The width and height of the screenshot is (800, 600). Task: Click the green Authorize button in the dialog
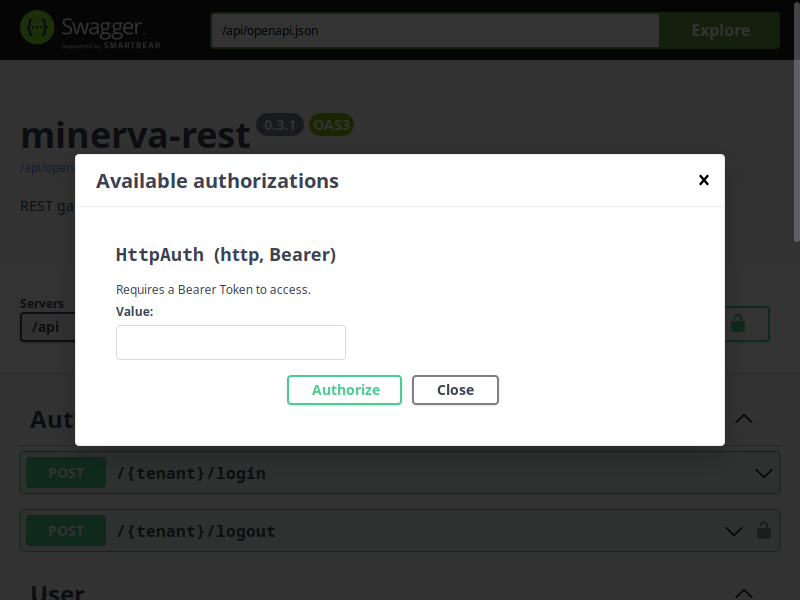point(344,390)
